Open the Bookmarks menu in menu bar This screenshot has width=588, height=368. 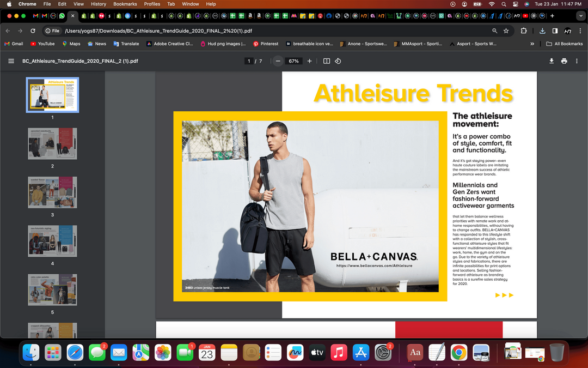pyautogui.click(x=125, y=4)
